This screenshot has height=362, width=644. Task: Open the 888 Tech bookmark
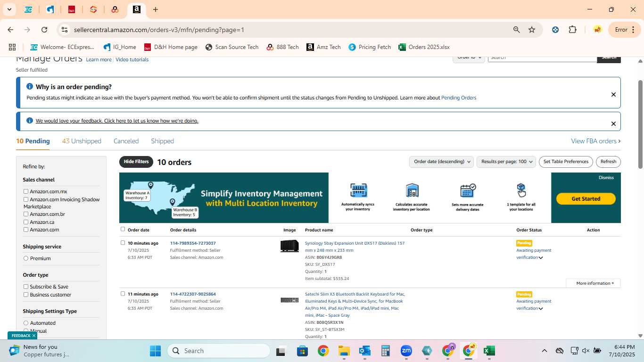pyautogui.click(x=282, y=47)
